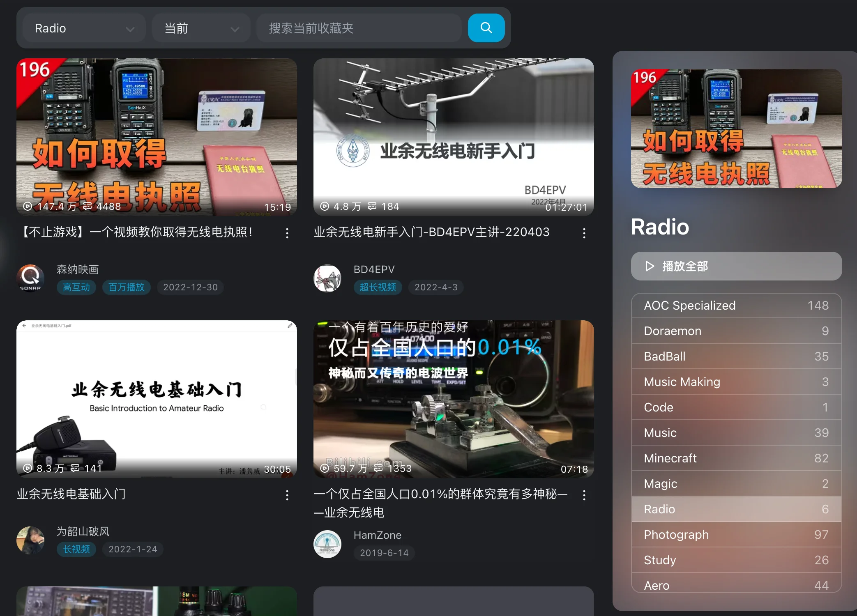Image resolution: width=857 pixels, height=616 pixels.
Task: Click duration 01:27:01 on BD4EPV video
Action: 567,207
